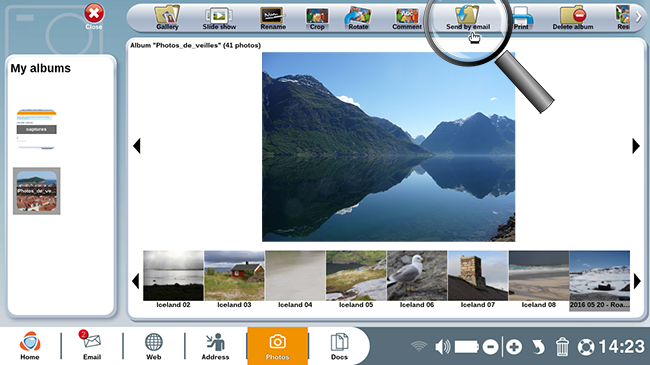Expand more toolbar options with right chevron

pyautogui.click(x=639, y=17)
